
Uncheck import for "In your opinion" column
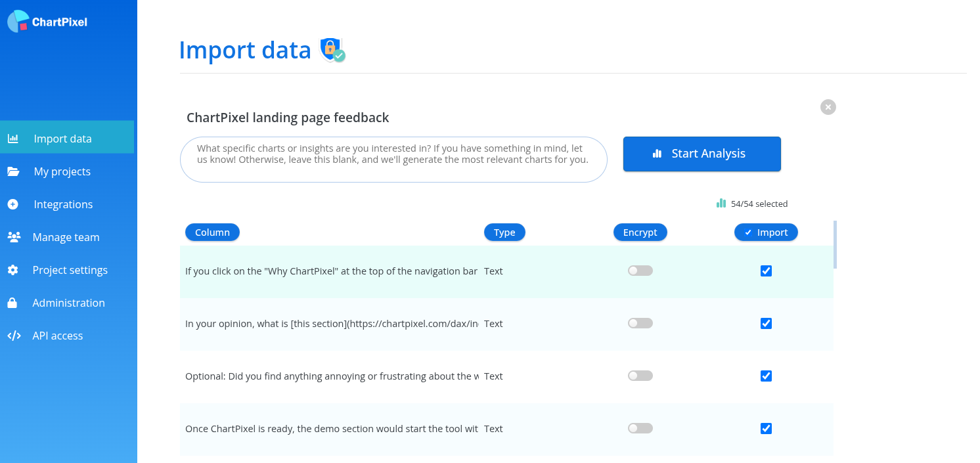(766, 323)
